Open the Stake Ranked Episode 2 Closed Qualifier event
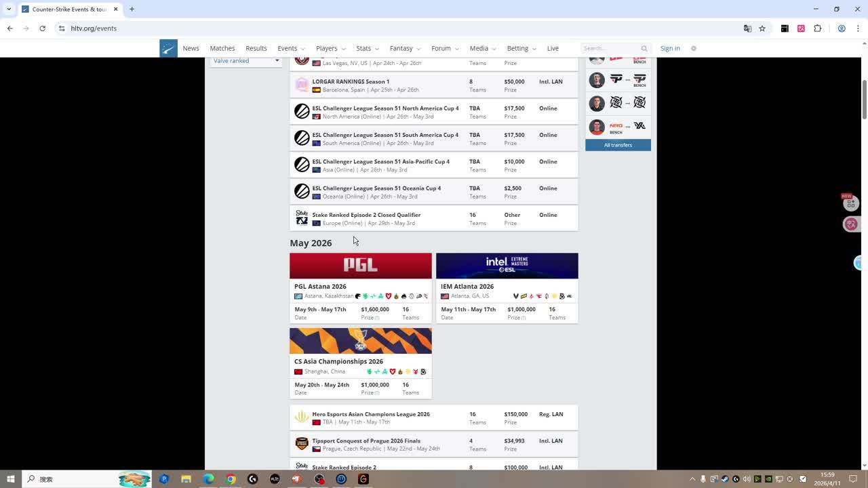Image resolution: width=868 pixels, height=488 pixels. [366, 215]
